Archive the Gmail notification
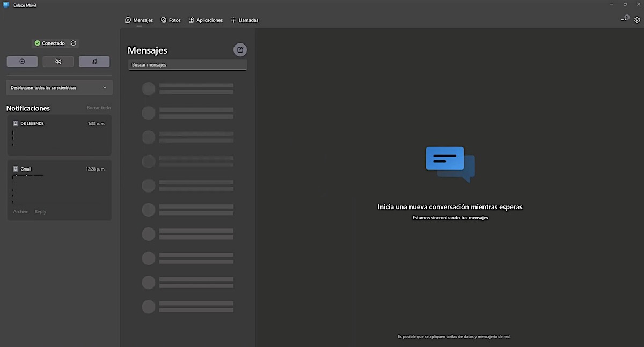 coord(21,212)
